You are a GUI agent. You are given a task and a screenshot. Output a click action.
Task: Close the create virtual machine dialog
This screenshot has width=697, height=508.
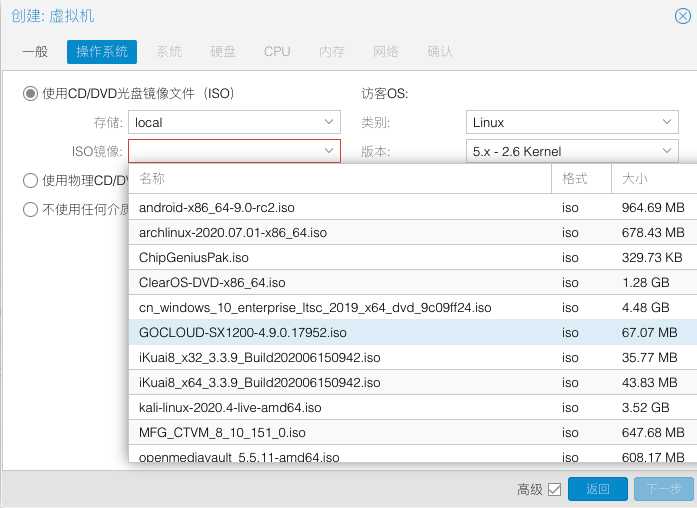coord(683,15)
